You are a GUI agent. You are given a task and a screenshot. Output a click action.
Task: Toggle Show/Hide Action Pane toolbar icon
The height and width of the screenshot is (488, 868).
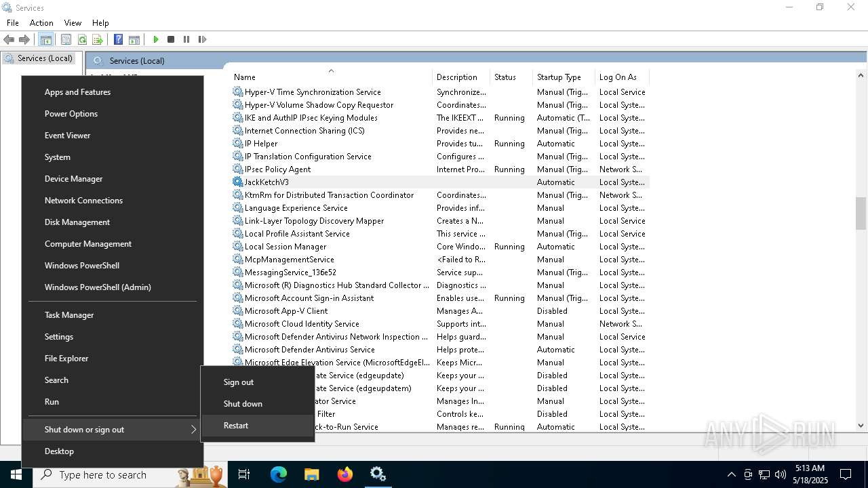tap(134, 39)
